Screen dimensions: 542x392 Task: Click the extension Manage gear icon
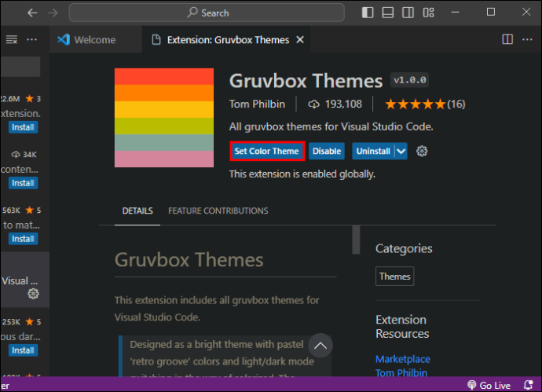click(421, 151)
